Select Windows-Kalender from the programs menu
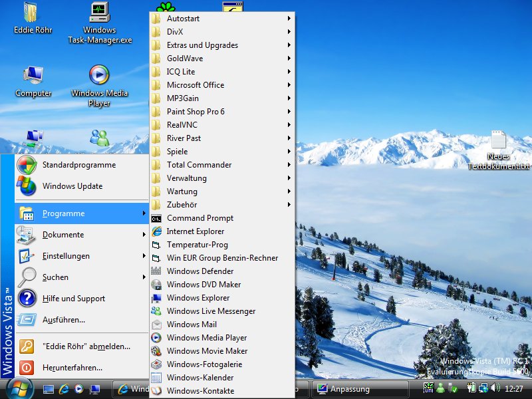 (199, 378)
